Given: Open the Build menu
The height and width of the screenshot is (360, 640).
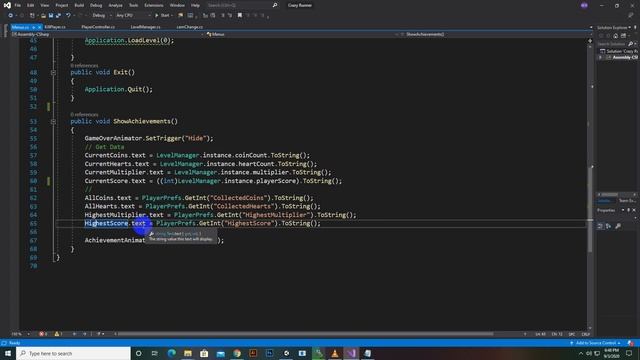Looking at the screenshot, I should (x=79, y=5).
